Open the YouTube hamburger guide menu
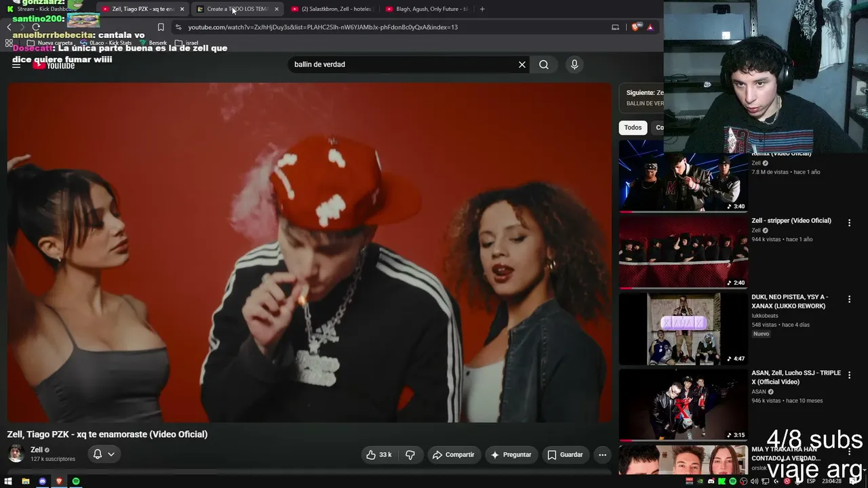868x488 pixels. coord(16,65)
